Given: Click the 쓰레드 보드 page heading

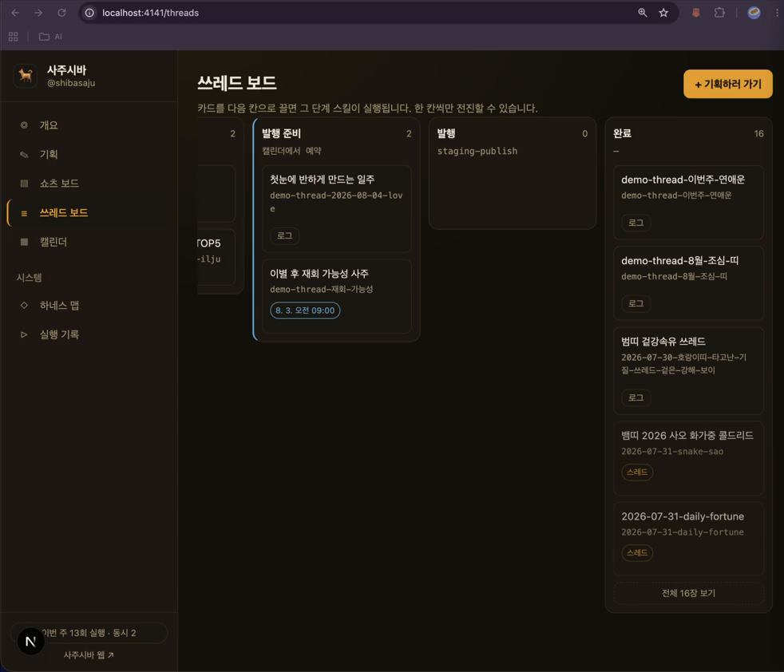Looking at the screenshot, I should coord(236,83).
